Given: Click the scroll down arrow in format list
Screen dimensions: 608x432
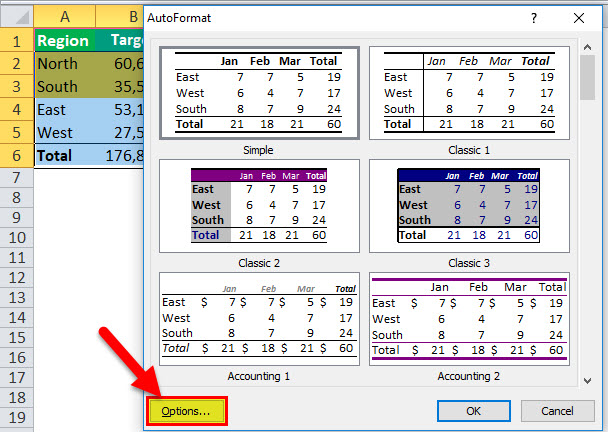Looking at the screenshot, I should point(587,381).
